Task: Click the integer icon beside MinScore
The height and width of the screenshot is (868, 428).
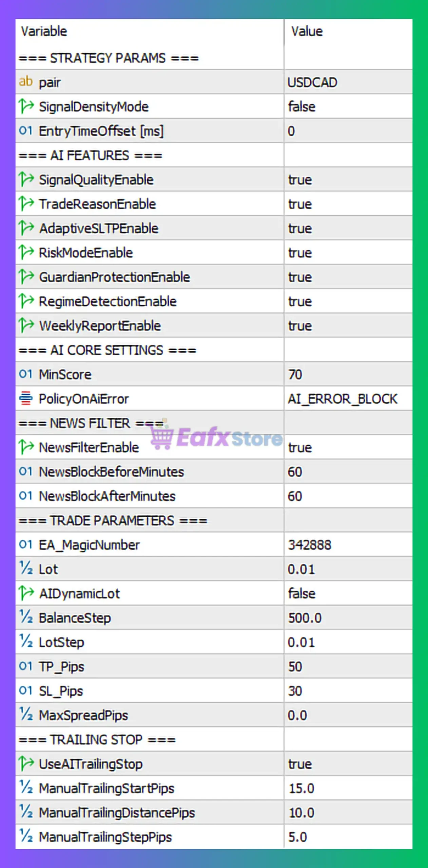Action: [x=26, y=374]
